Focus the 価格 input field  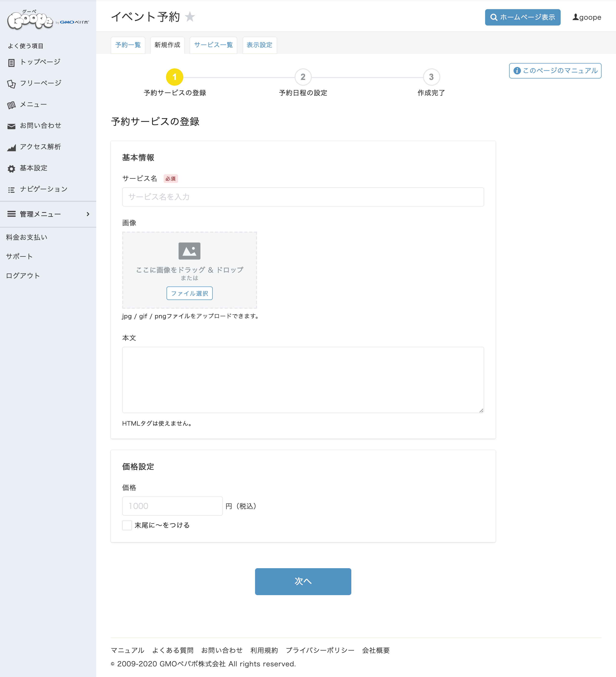coord(172,506)
